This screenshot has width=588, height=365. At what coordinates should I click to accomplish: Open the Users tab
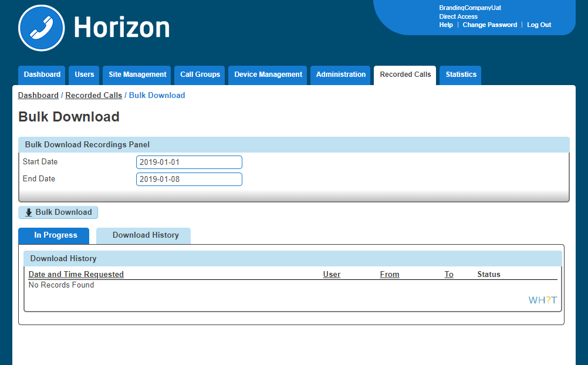pyautogui.click(x=84, y=75)
